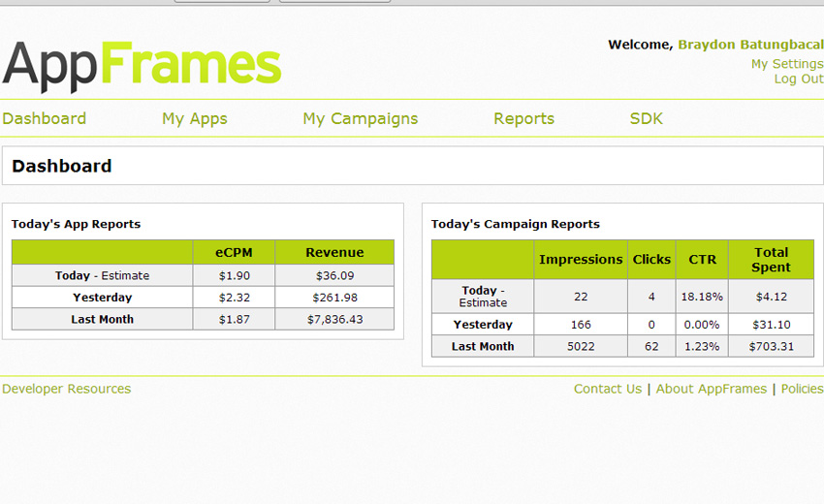Select Today's eCPM value $1.90
The width and height of the screenshot is (824, 504).
(235, 275)
